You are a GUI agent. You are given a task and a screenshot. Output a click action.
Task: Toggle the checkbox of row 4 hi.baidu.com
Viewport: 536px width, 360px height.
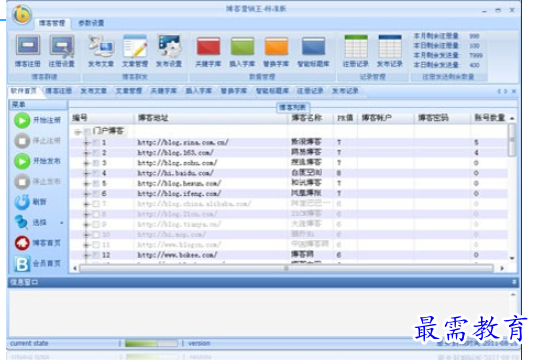(x=96, y=173)
